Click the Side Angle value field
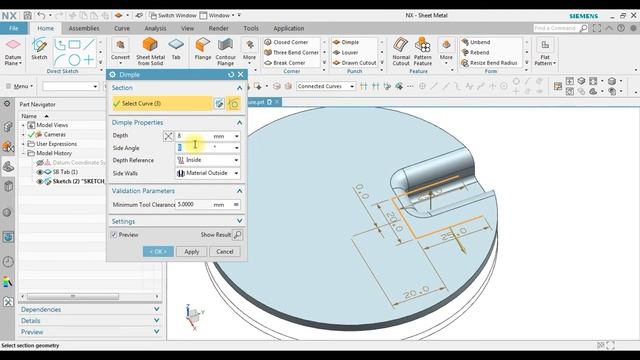This screenshot has width=640, height=360. pyautogui.click(x=194, y=147)
